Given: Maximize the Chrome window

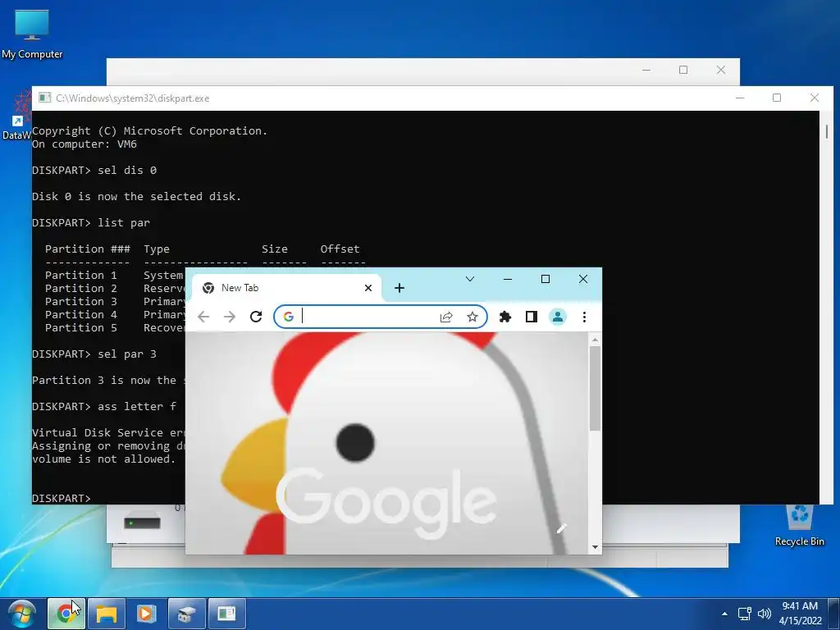Looking at the screenshot, I should click(546, 279).
